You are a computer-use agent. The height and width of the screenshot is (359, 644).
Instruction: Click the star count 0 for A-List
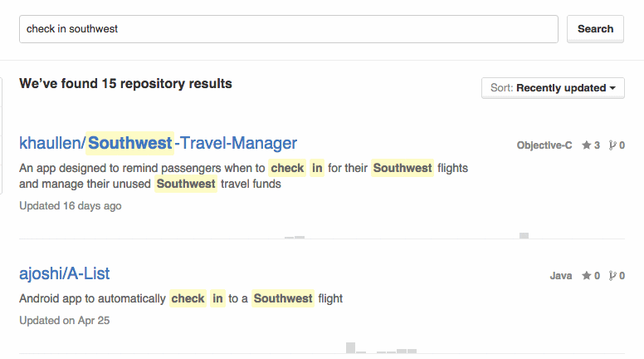click(597, 276)
